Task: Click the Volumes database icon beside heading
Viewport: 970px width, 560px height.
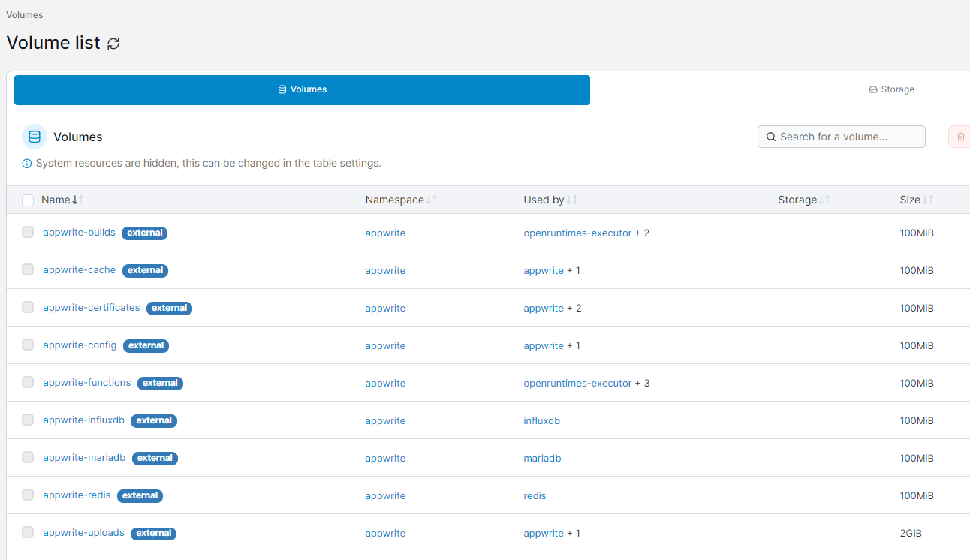Action: coord(35,137)
